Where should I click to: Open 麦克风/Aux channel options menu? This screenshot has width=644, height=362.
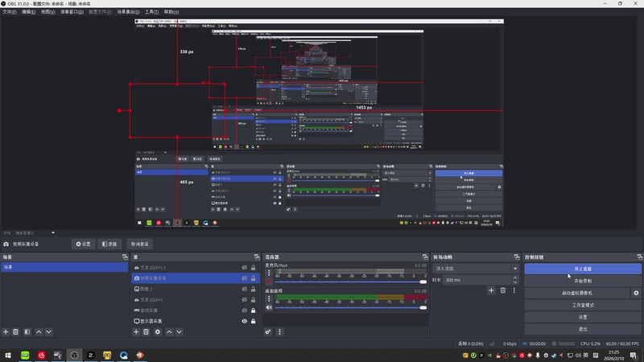click(x=269, y=273)
